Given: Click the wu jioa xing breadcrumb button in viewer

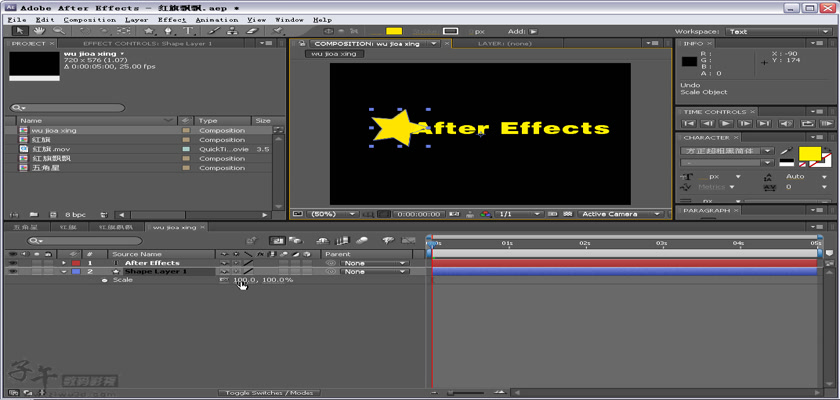Looking at the screenshot, I should (334, 54).
